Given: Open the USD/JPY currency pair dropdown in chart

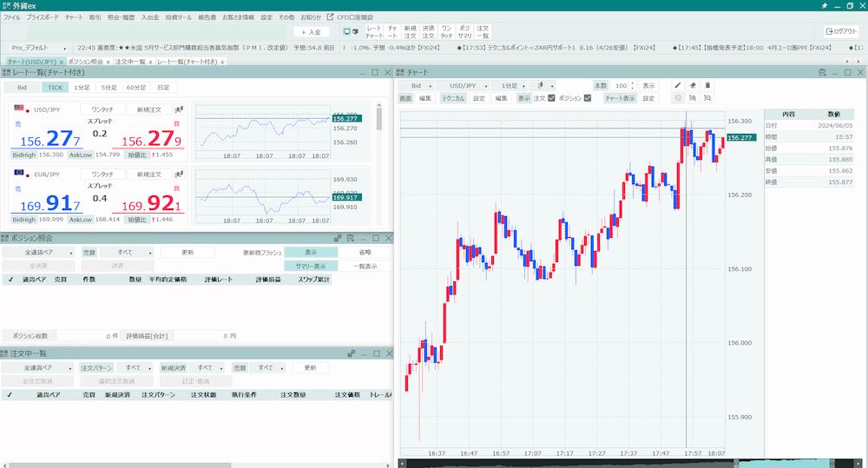Looking at the screenshot, I should pos(464,86).
